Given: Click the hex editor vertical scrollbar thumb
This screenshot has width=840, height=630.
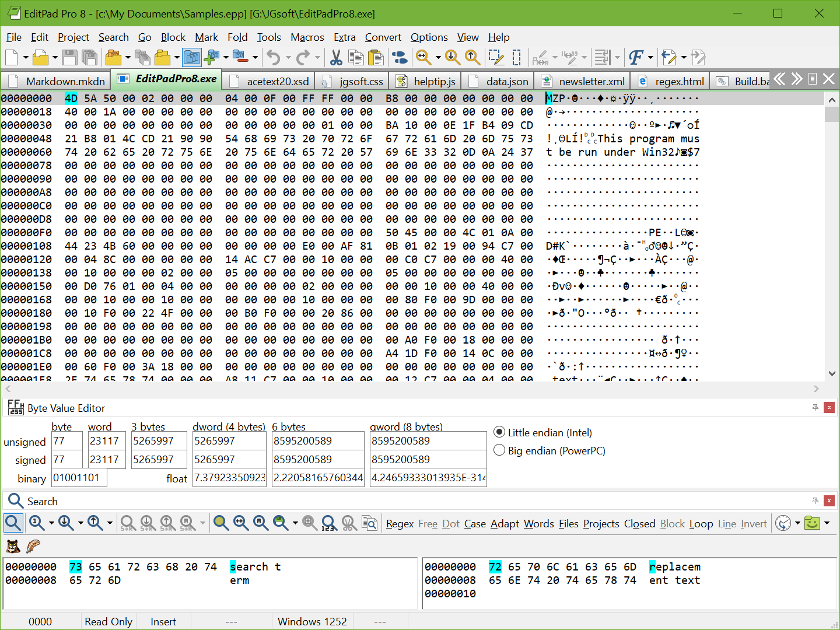Looking at the screenshot, I should pos(832,114).
